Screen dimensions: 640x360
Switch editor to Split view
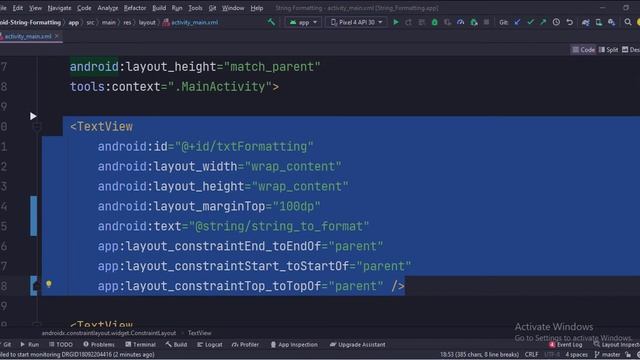[x=609, y=50]
